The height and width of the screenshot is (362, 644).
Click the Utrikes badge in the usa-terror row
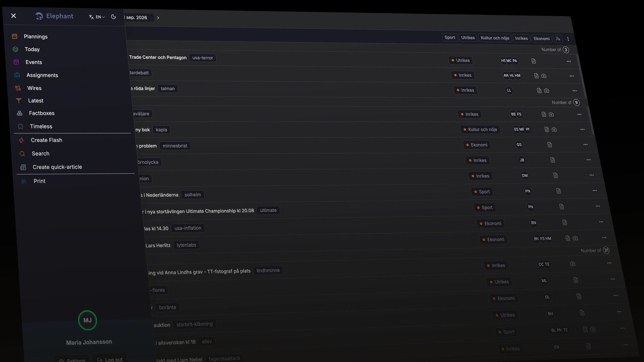click(461, 61)
